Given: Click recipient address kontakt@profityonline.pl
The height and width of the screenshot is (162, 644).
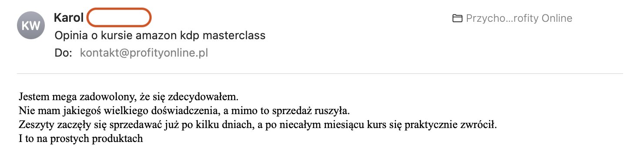Looking at the screenshot, I should [x=144, y=53].
